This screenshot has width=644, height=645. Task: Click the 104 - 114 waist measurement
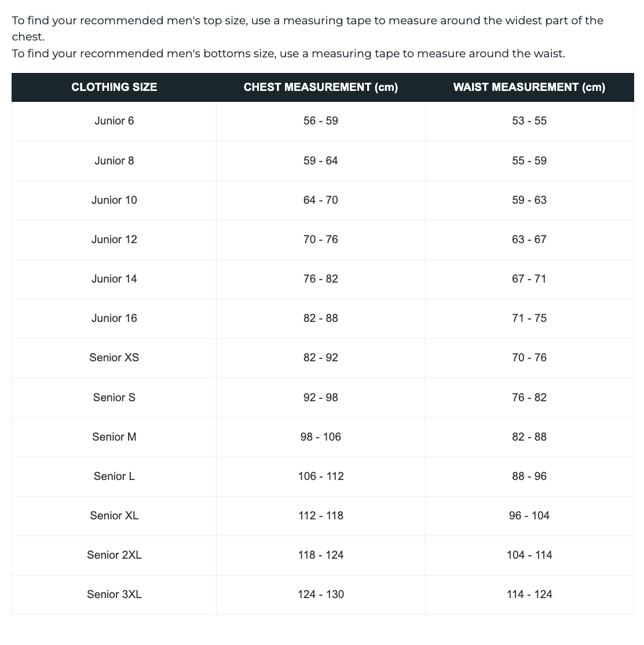point(529,555)
